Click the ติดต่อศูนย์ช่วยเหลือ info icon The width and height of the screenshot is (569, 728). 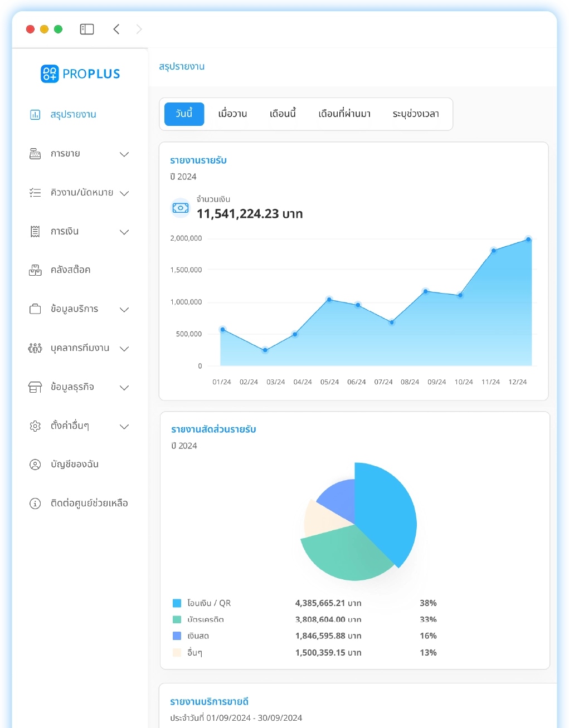[x=35, y=504]
